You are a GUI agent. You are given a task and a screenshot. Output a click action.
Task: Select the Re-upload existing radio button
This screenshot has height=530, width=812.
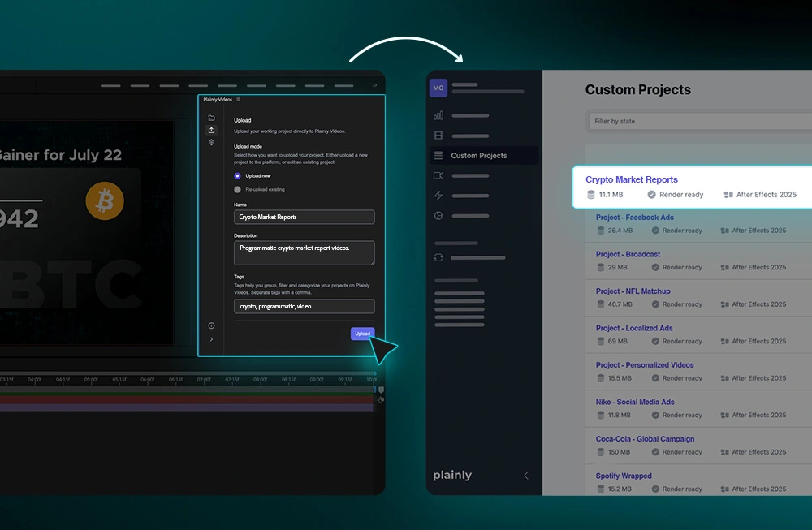point(237,189)
